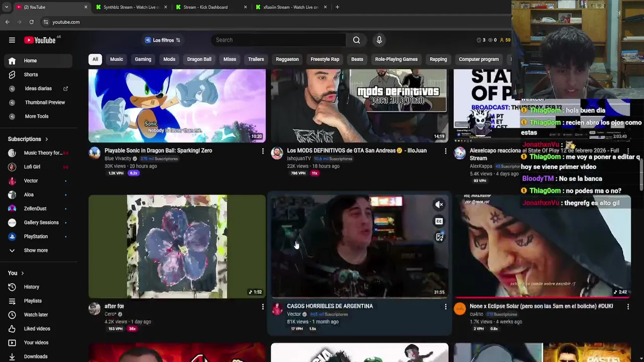Toggle captions on the preview video

439,221
